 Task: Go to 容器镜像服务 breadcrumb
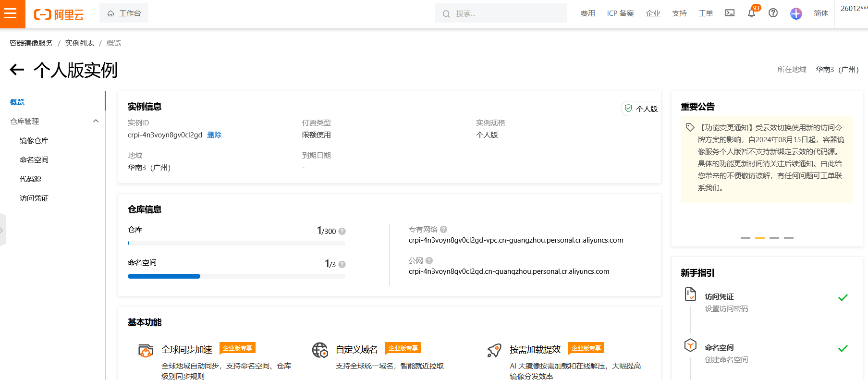(x=31, y=43)
